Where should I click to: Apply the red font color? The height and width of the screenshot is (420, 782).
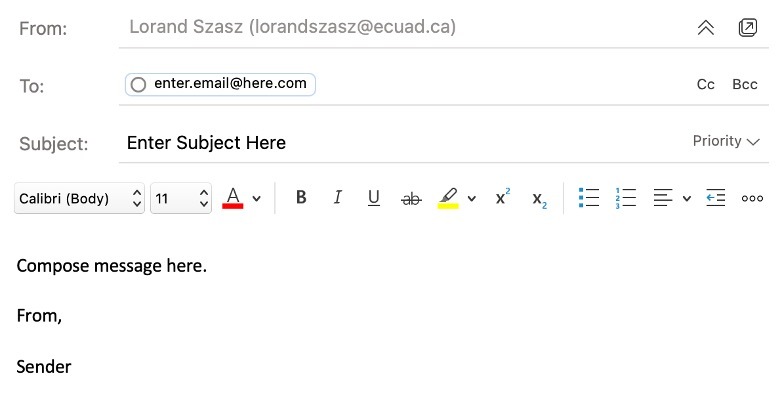(x=232, y=198)
